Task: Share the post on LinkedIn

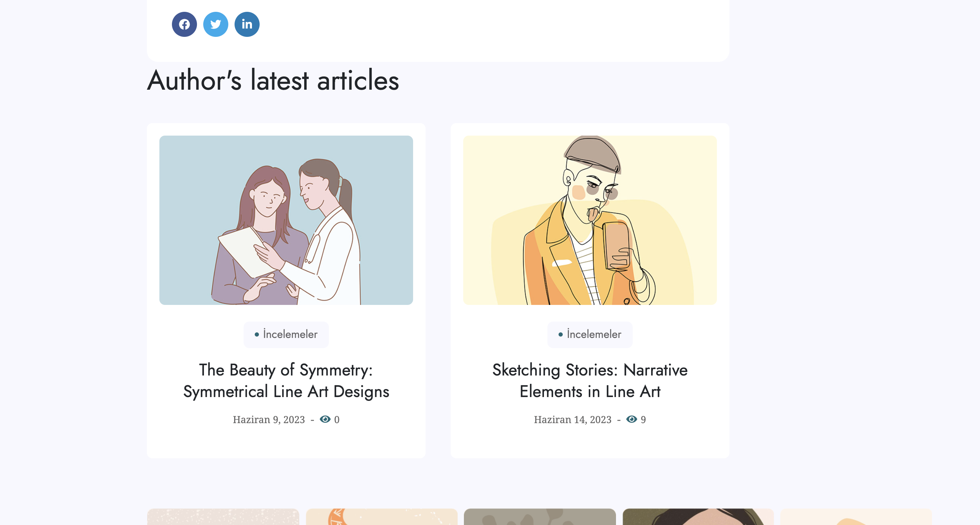Action: 247,24
